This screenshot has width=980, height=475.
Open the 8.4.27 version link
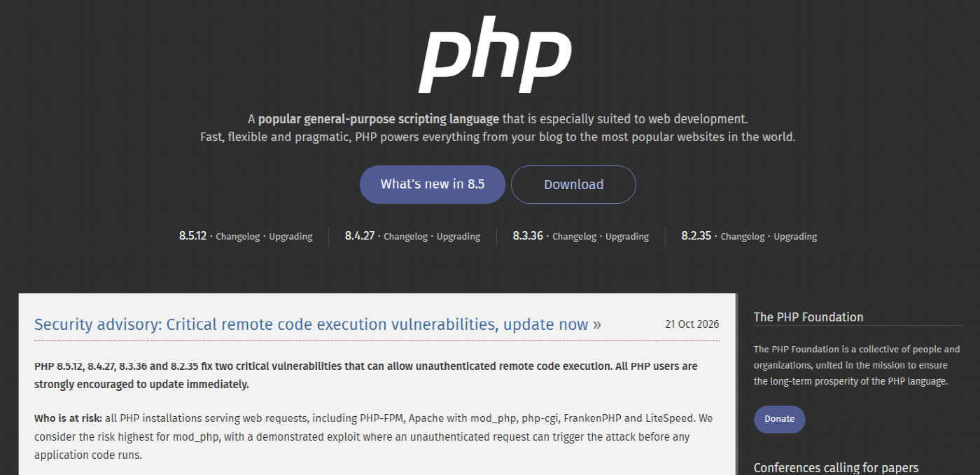click(x=360, y=236)
